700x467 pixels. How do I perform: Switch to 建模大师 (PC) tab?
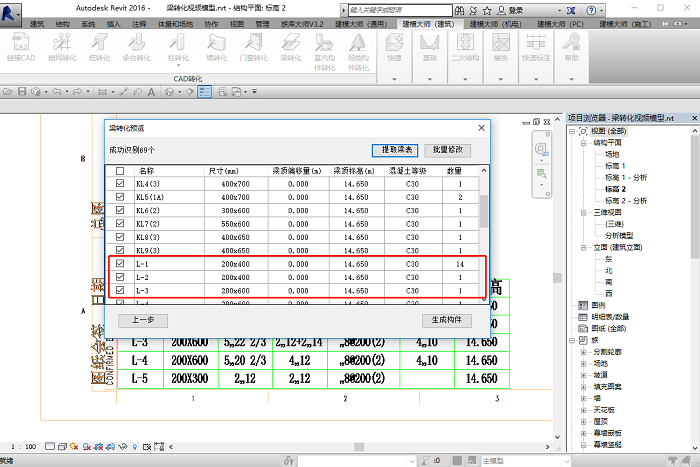560,24
